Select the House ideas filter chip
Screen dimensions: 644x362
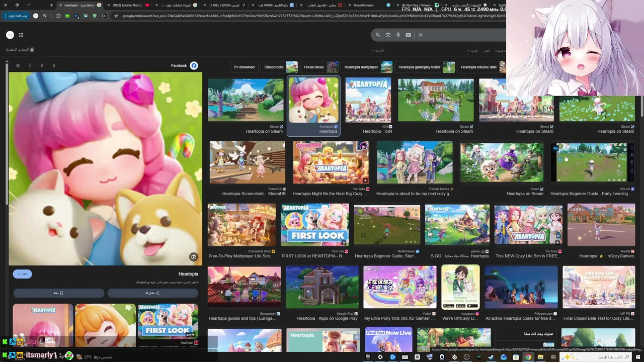[x=320, y=67]
